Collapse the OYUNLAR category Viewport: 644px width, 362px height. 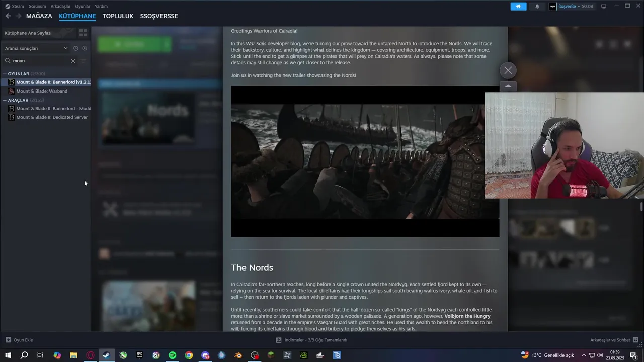[5, 74]
